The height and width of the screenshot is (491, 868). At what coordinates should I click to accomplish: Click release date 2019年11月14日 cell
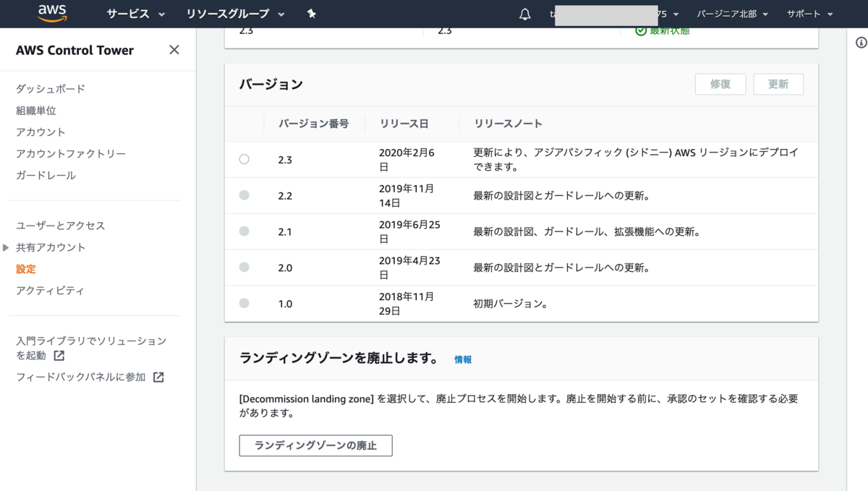[x=407, y=195]
